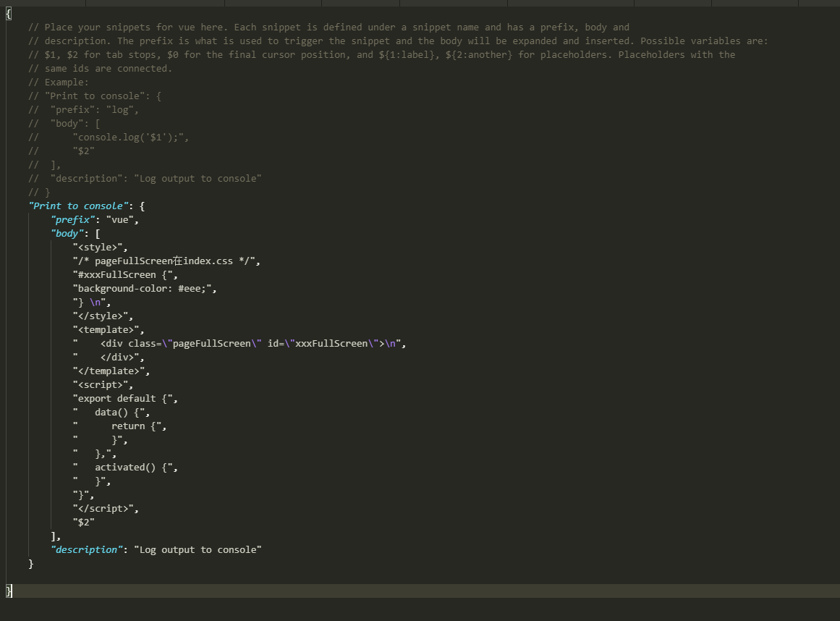Click the comment "same ids are connected."
Image resolution: width=840 pixels, height=621 pixels.
tap(100, 69)
